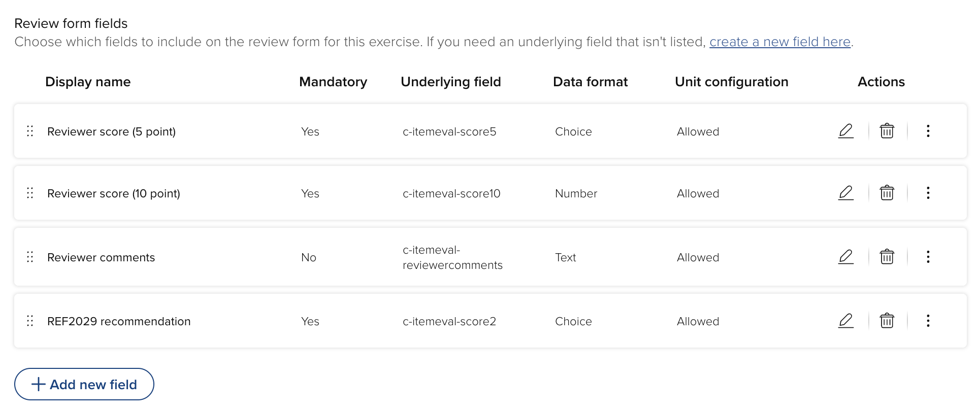The height and width of the screenshot is (411, 980).
Task: Select the REF2029 recommendation display name
Action: pyautogui.click(x=119, y=321)
